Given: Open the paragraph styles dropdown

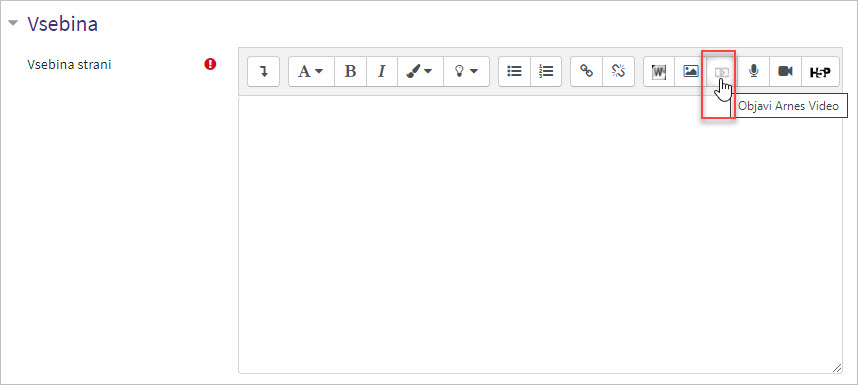Looking at the screenshot, I should 311,71.
